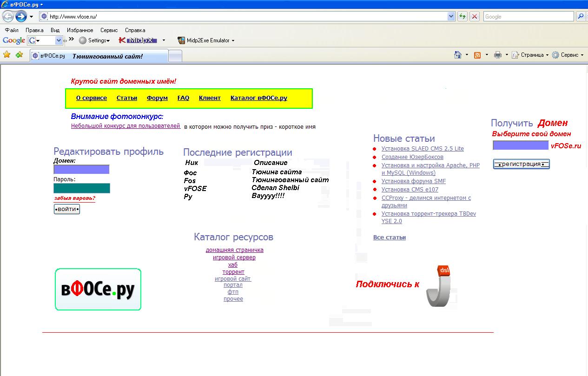The width and height of the screenshot is (588, 376).
Task: Click the Print icon
Action: click(497, 55)
